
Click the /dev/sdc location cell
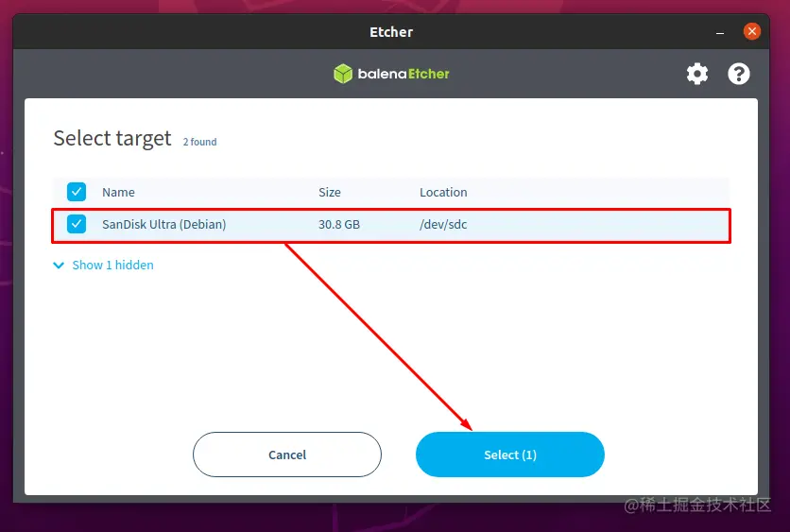pyautogui.click(x=443, y=224)
